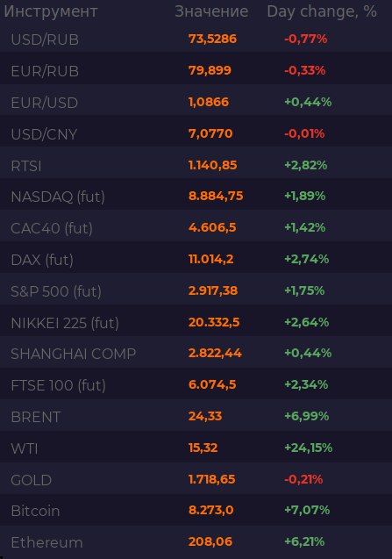Select the USD/CNY row label
The width and height of the screenshot is (392, 559).
[x=44, y=134]
